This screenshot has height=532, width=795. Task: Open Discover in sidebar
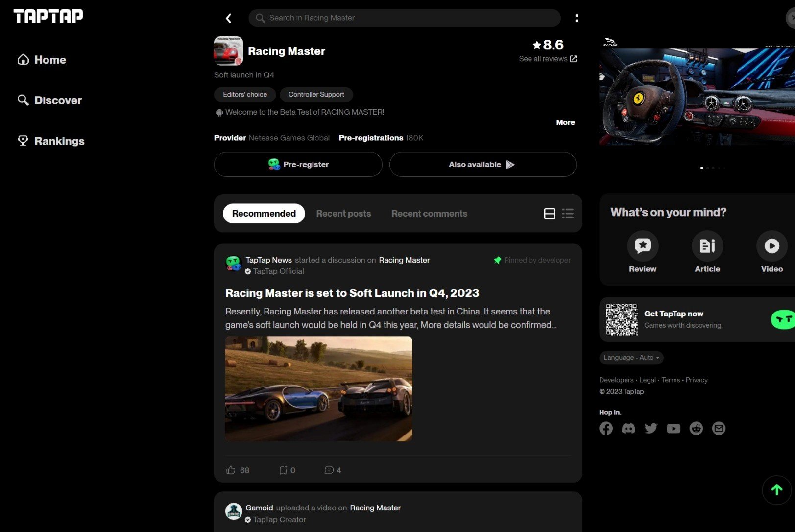(49, 100)
